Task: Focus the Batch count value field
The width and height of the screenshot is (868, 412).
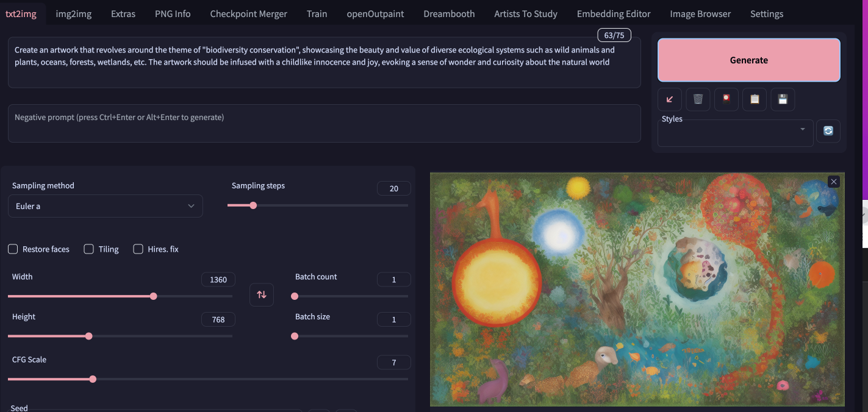Action: coord(393,279)
